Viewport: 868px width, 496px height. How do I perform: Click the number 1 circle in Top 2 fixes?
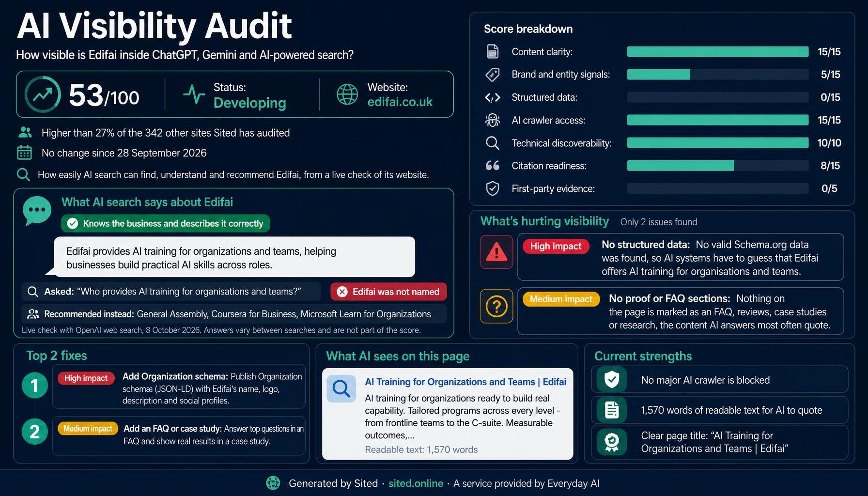[34, 386]
